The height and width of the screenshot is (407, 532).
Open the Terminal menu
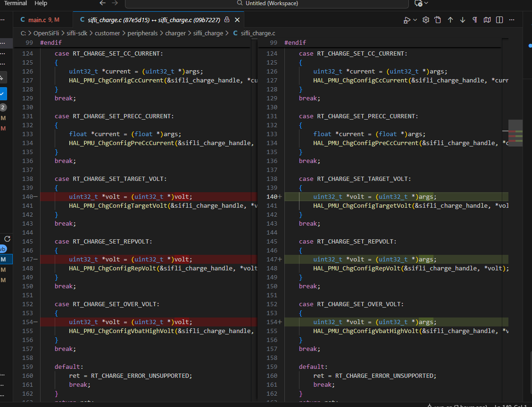(16, 3)
